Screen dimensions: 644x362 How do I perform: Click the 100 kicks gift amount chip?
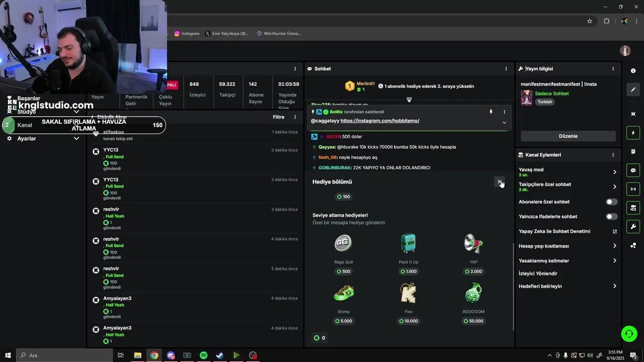click(343, 197)
